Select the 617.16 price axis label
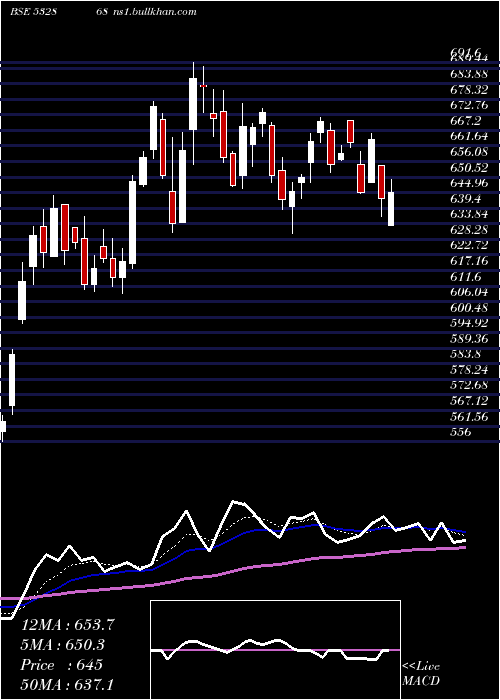The height and width of the screenshot is (700, 500). click(x=468, y=261)
